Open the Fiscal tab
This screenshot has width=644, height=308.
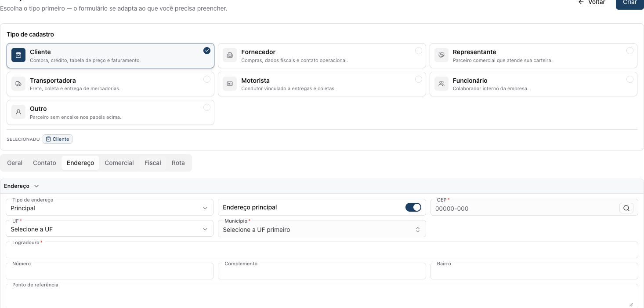153,163
